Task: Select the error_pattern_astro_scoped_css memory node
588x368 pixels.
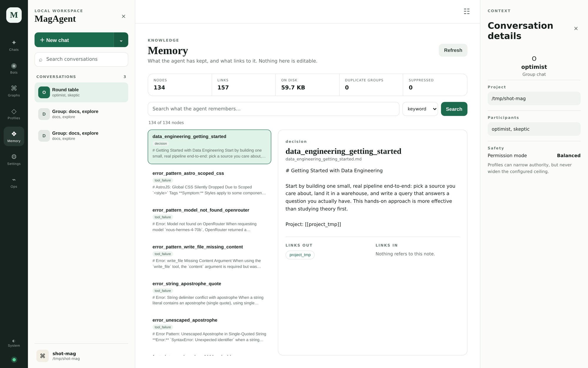Action: pyautogui.click(x=209, y=183)
